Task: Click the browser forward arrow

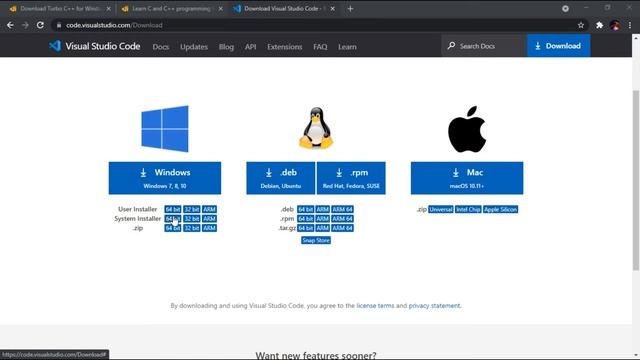Action: [x=25, y=25]
